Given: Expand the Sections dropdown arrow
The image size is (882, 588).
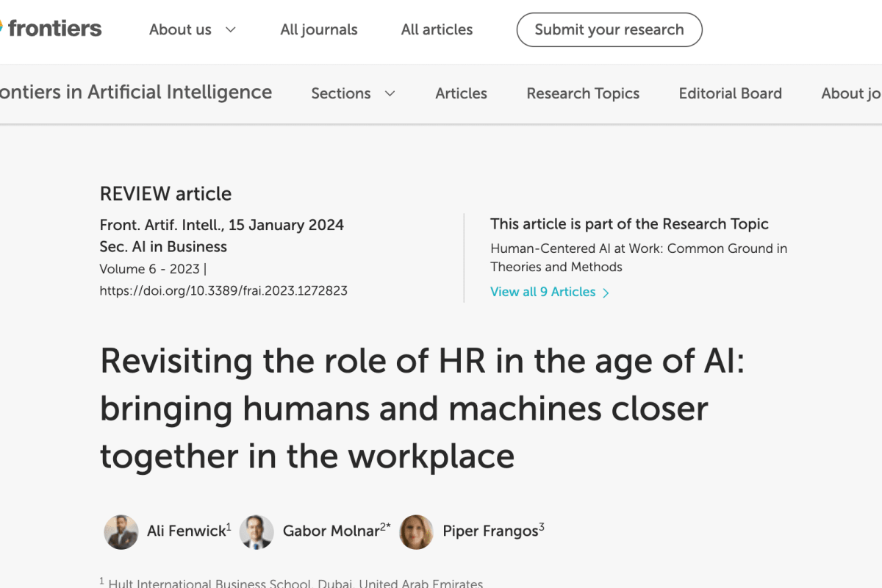Looking at the screenshot, I should (x=390, y=93).
